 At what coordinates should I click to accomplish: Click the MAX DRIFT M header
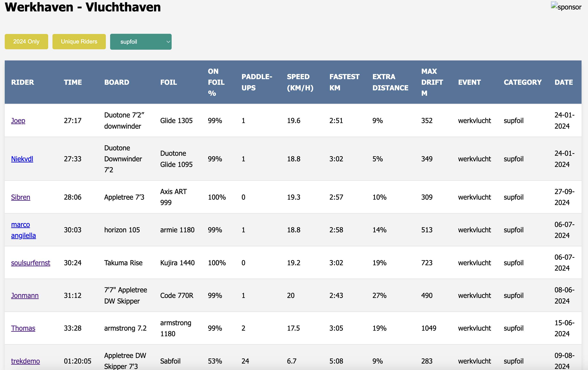point(432,82)
